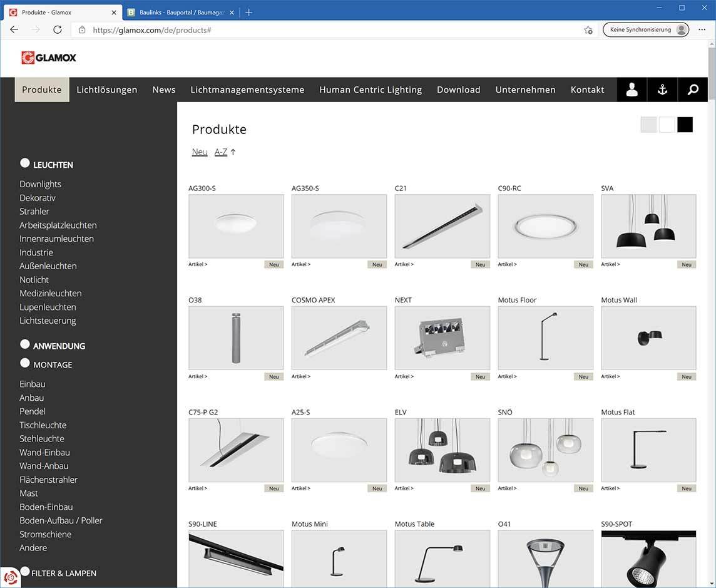Open the Download menu
This screenshot has height=588, width=716.
pos(459,90)
